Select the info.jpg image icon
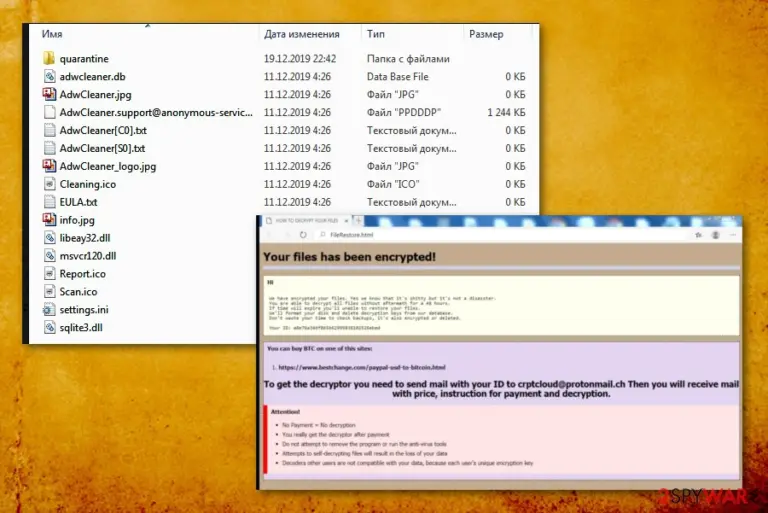Screen dimensions: 768x513 (x=49, y=220)
